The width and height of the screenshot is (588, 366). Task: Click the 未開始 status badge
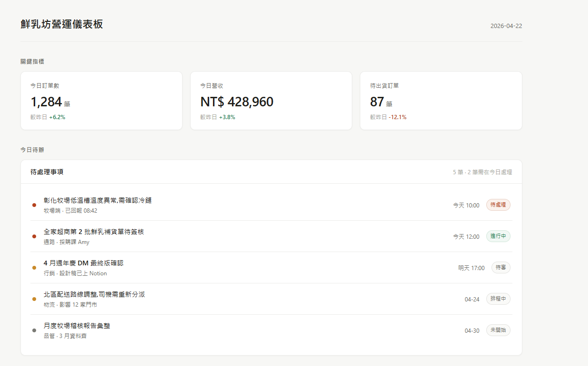[498, 330]
